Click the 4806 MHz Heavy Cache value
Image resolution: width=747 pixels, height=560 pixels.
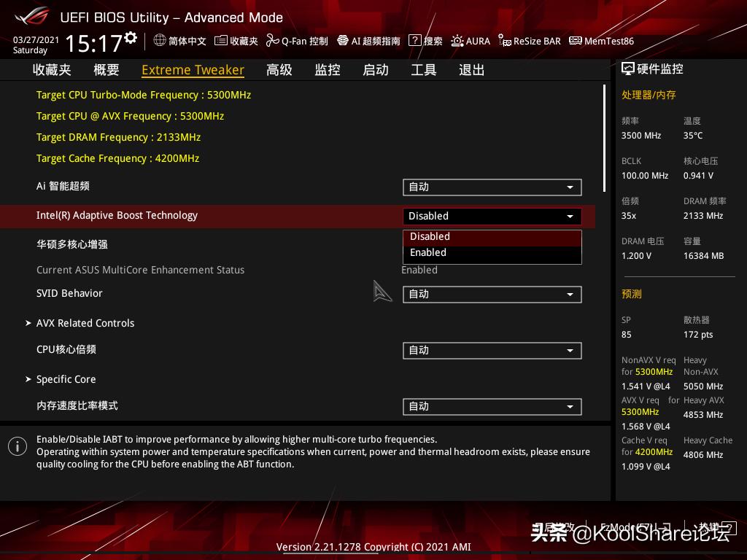tap(703, 455)
